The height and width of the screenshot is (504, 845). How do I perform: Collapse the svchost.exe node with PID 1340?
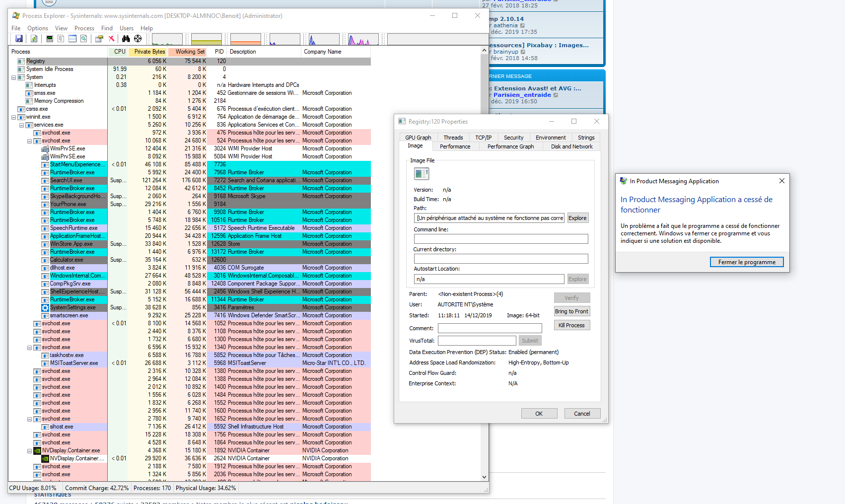tap(29, 348)
